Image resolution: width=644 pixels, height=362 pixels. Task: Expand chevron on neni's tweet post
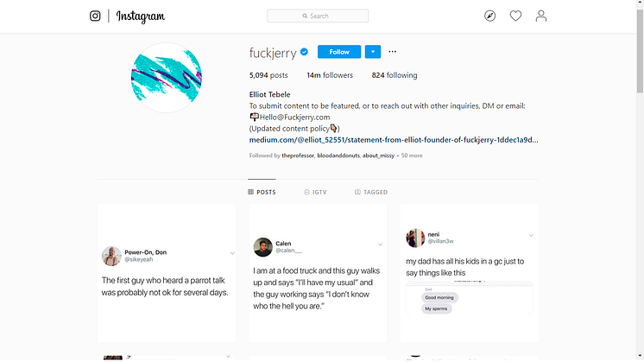click(531, 236)
